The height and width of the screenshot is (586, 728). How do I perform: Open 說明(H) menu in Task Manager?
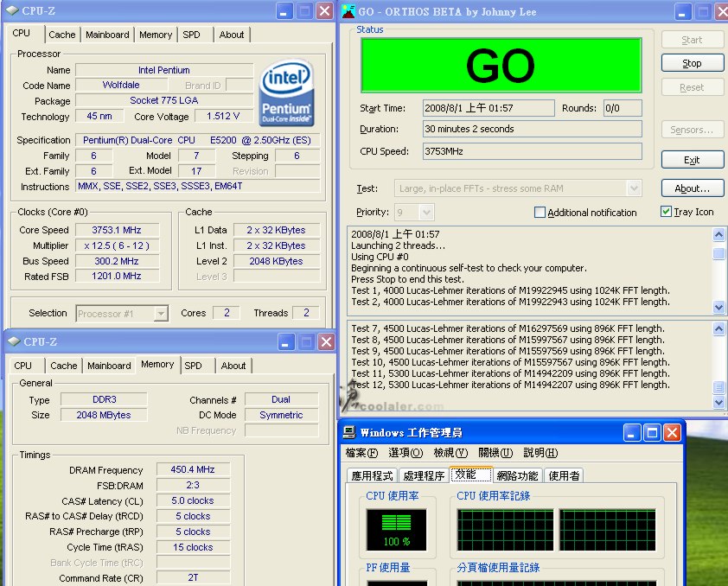540,452
